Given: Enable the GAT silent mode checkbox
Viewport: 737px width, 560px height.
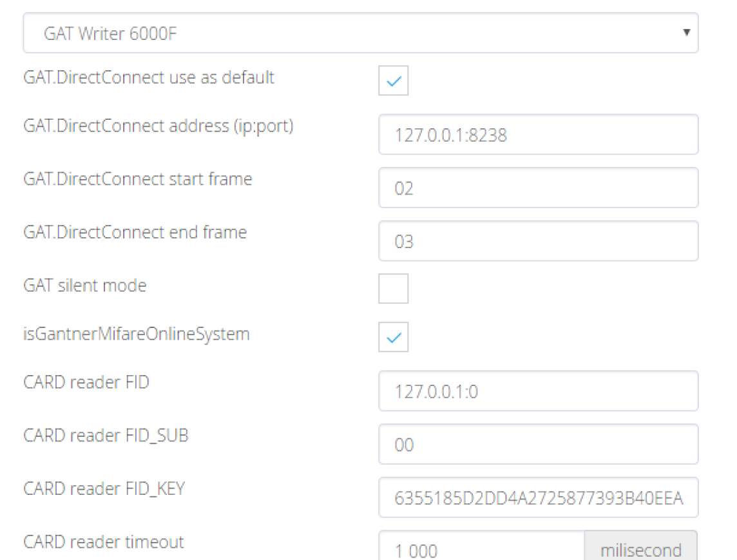Looking at the screenshot, I should coord(393,288).
